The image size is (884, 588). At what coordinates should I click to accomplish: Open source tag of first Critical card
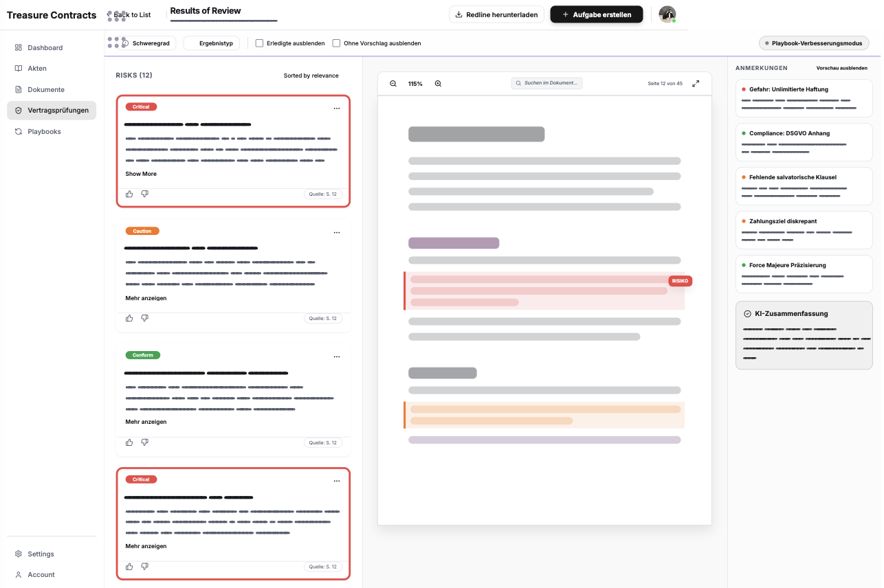pos(322,194)
